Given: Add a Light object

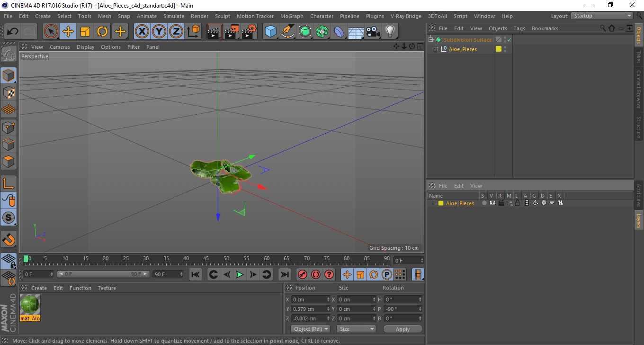Looking at the screenshot, I should tap(390, 32).
